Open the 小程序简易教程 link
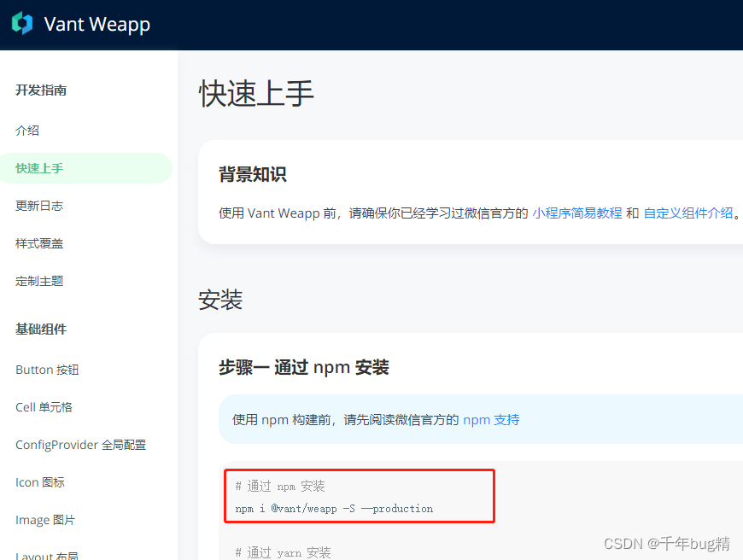Viewport: 743px width, 560px height. coord(576,213)
